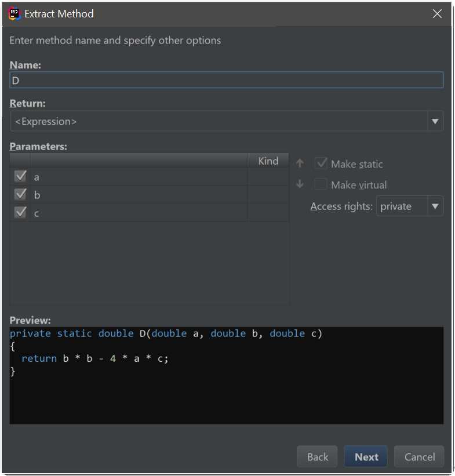The image size is (455, 476).
Task: Click the Preview: label
Action: (30, 320)
